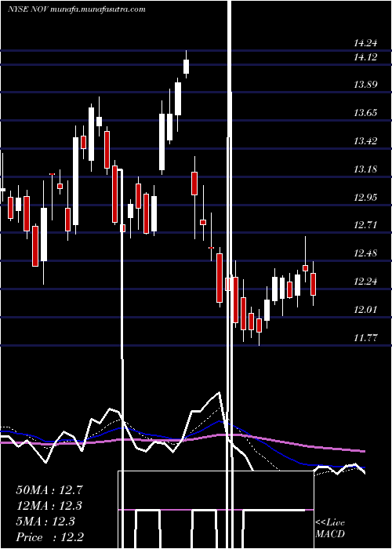
Task: Click the 13.89 price level label
Action: (x=365, y=85)
